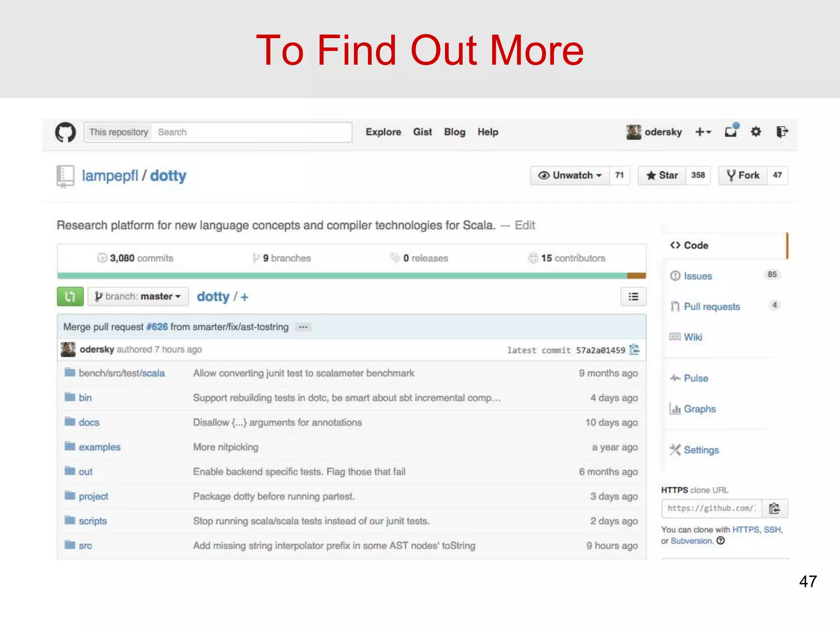This screenshot has height=630, width=840.
Task: Click the dotty breadcrumb root link
Action: tap(213, 297)
